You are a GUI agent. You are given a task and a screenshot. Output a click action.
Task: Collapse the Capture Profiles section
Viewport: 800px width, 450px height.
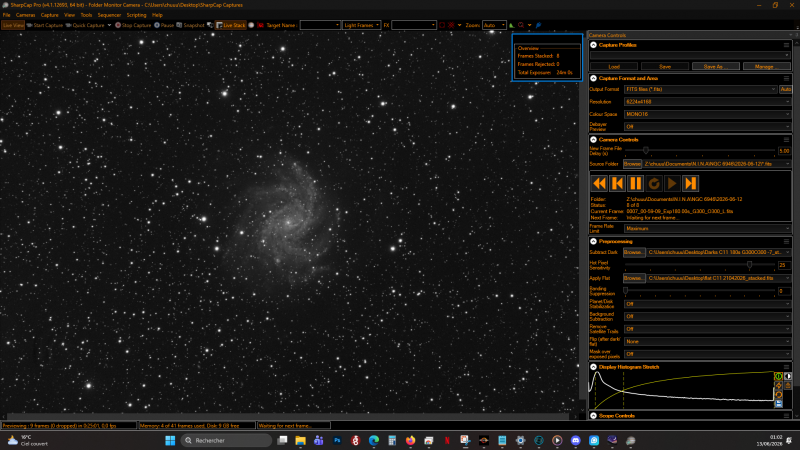(593, 45)
